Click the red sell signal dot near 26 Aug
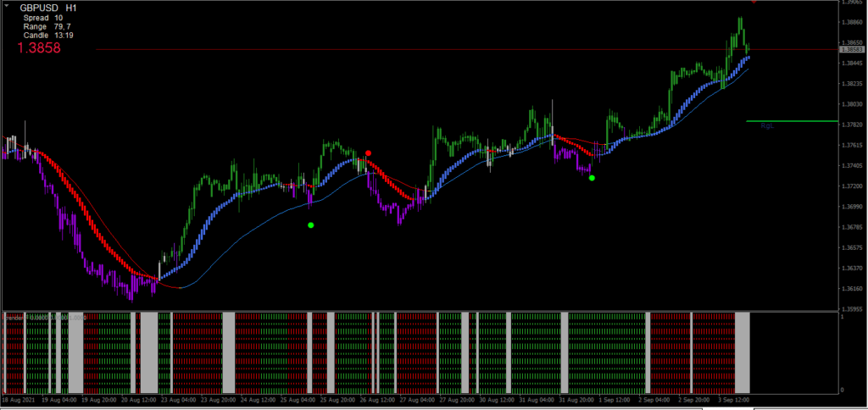This screenshot has height=410, width=868. point(368,153)
